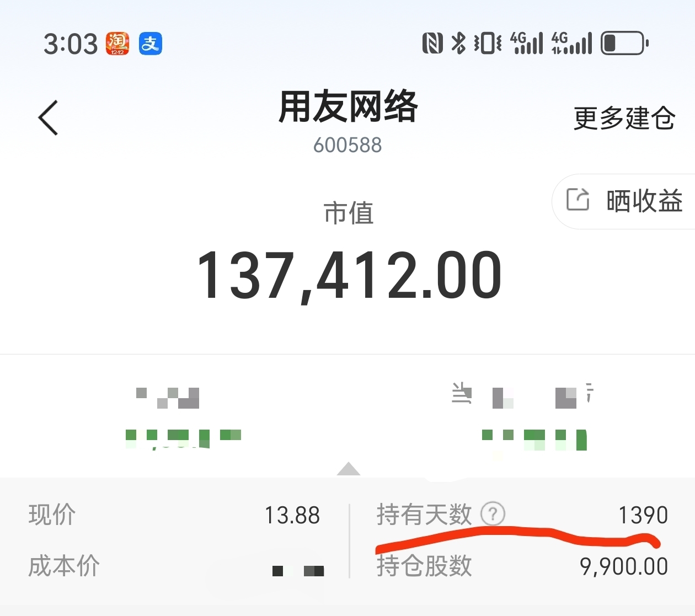Tap the 市值 label
This screenshot has width=695, height=616.
[349, 213]
